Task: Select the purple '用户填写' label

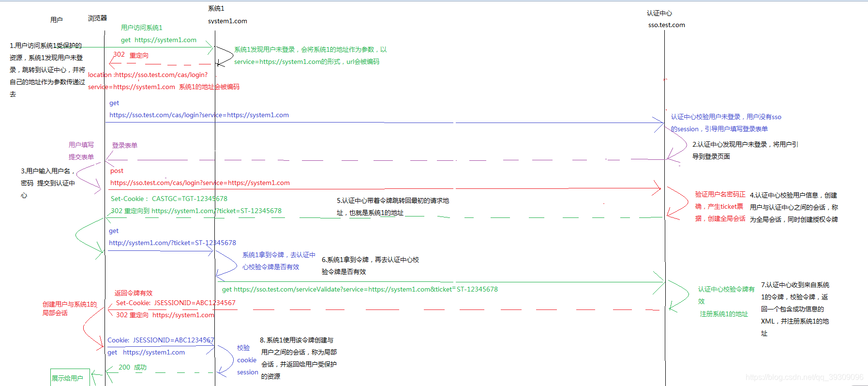Action: pos(81,145)
